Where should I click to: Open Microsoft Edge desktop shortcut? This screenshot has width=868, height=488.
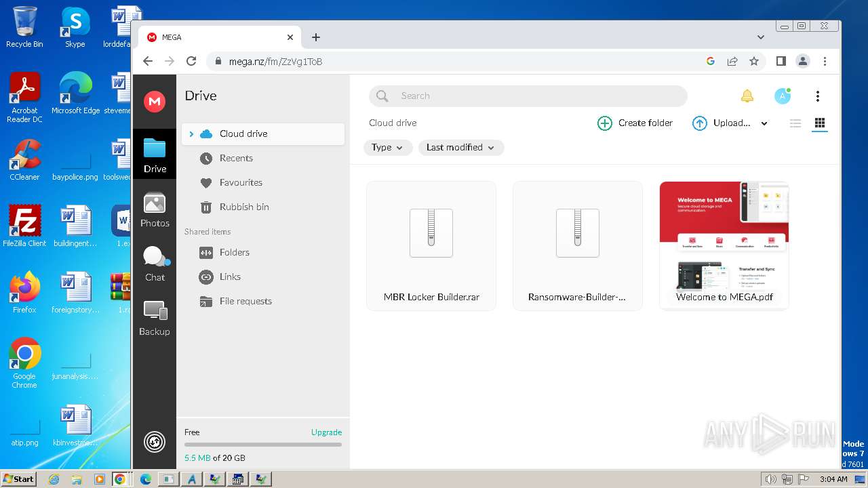(x=75, y=94)
